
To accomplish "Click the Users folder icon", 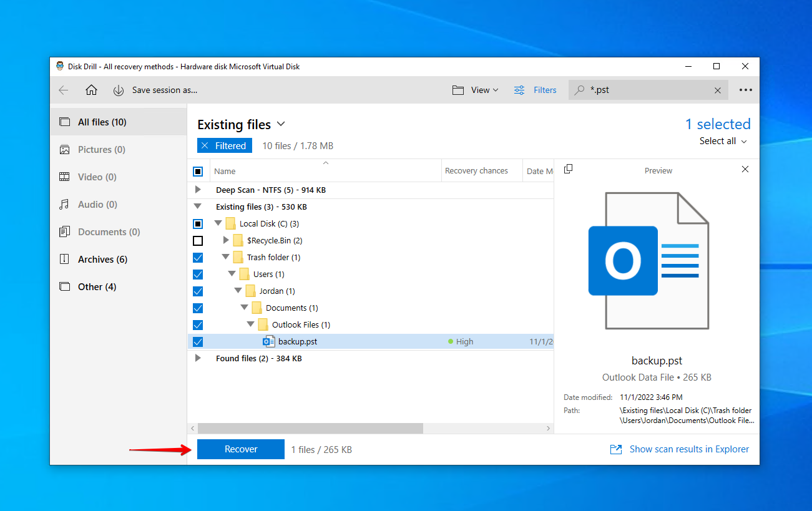I will [x=244, y=274].
